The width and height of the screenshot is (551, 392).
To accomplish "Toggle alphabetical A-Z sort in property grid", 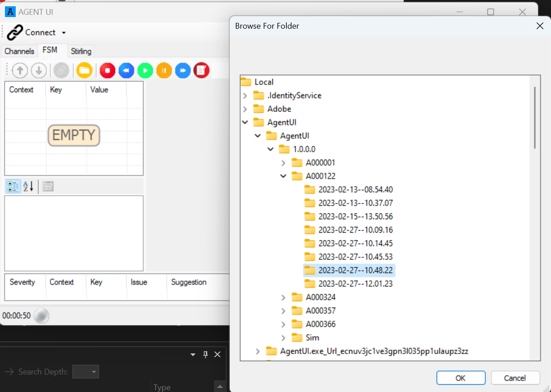I will 28,187.
